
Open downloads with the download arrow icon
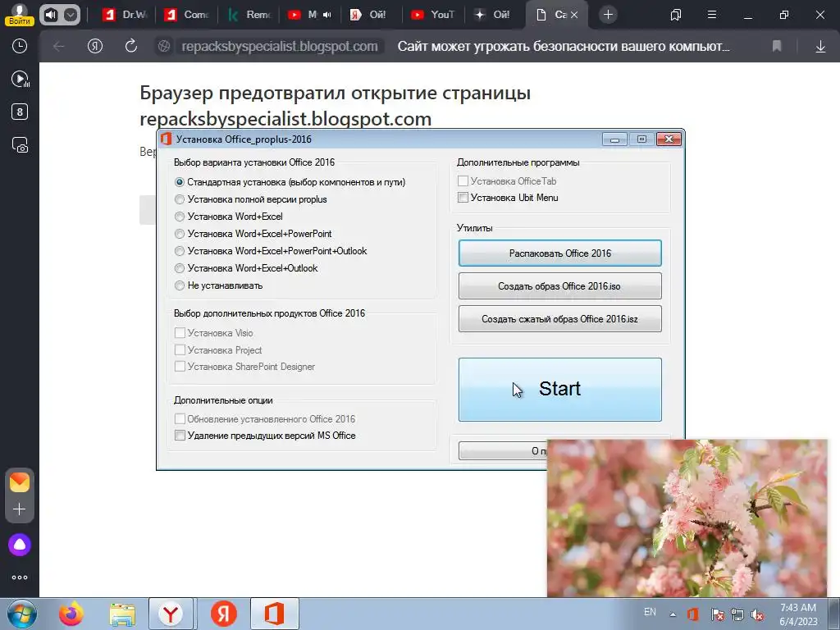click(x=820, y=47)
